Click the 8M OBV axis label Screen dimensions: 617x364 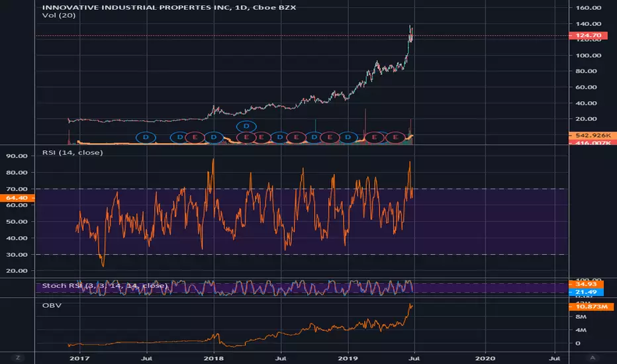(581, 317)
